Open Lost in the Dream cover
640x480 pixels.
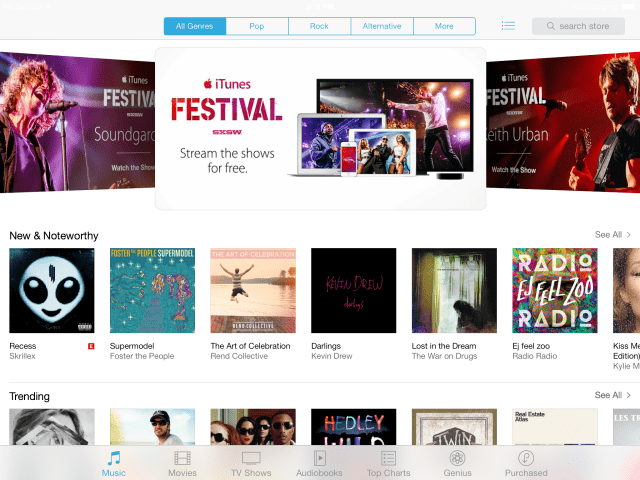pos(454,291)
